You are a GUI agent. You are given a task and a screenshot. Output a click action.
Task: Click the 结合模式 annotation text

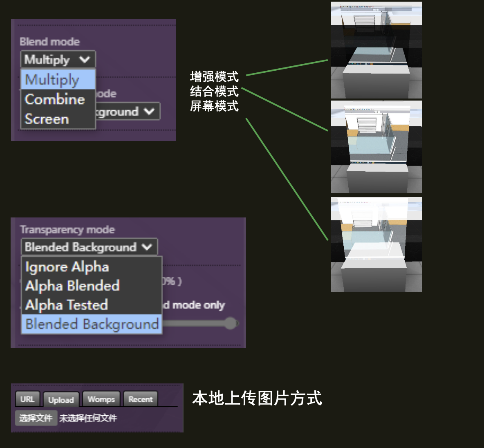[214, 92]
